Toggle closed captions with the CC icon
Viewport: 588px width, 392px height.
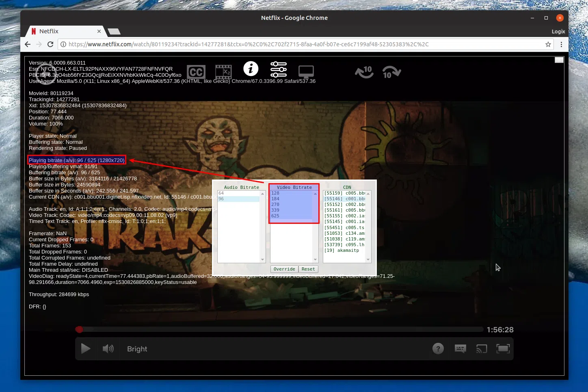click(x=196, y=71)
